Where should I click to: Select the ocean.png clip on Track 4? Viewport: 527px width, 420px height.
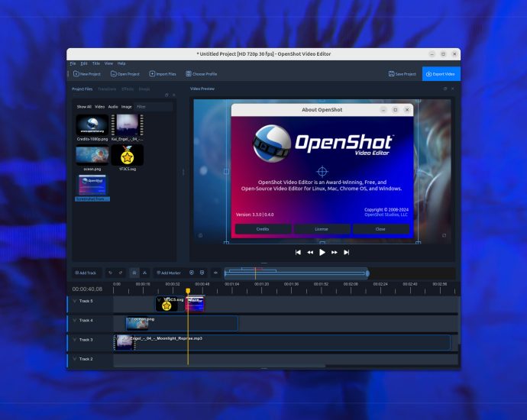click(x=182, y=324)
